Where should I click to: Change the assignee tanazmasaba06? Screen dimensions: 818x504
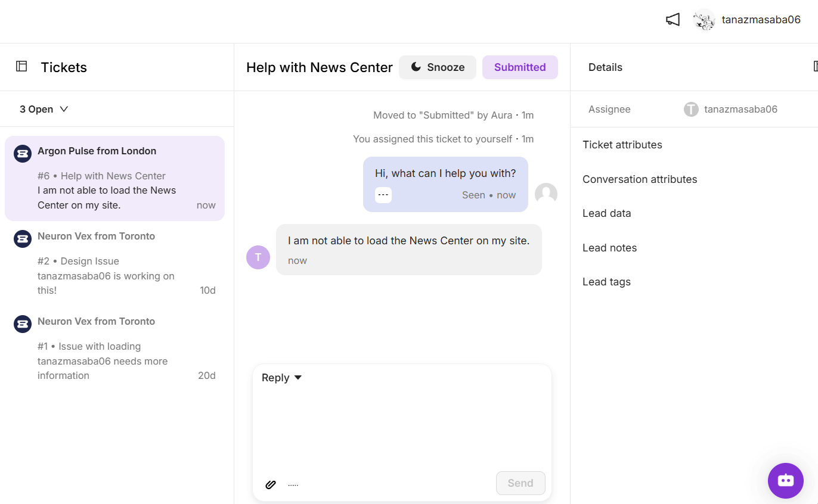pyautogui.click(x=740, y=109)
